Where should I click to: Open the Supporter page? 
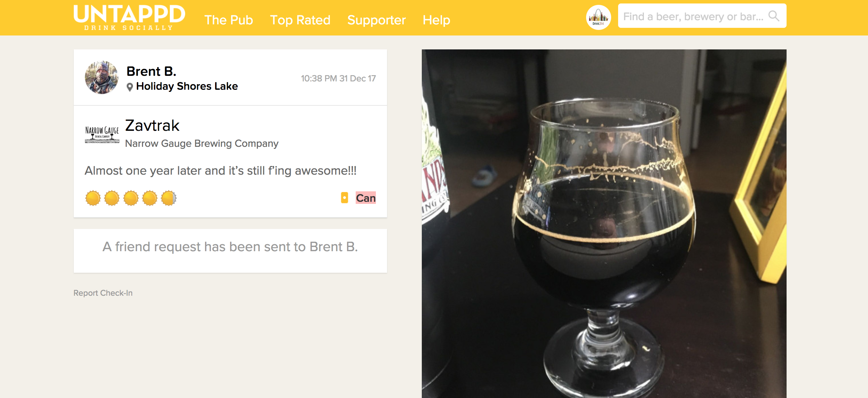tap(376, 20)
